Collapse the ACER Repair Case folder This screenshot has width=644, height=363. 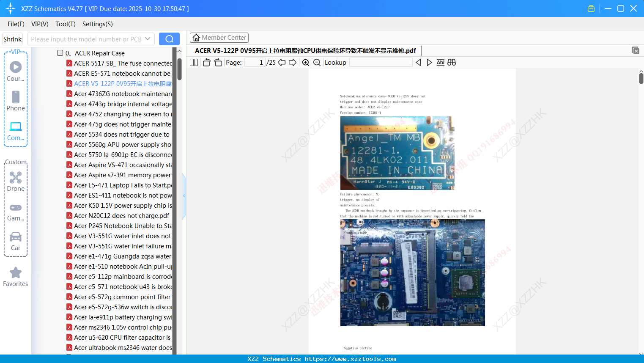60,53
